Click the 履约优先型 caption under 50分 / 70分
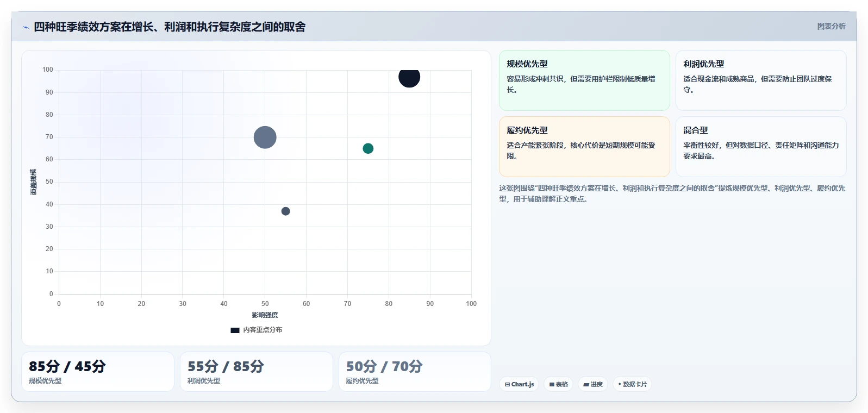 click(x=363, y=381)
